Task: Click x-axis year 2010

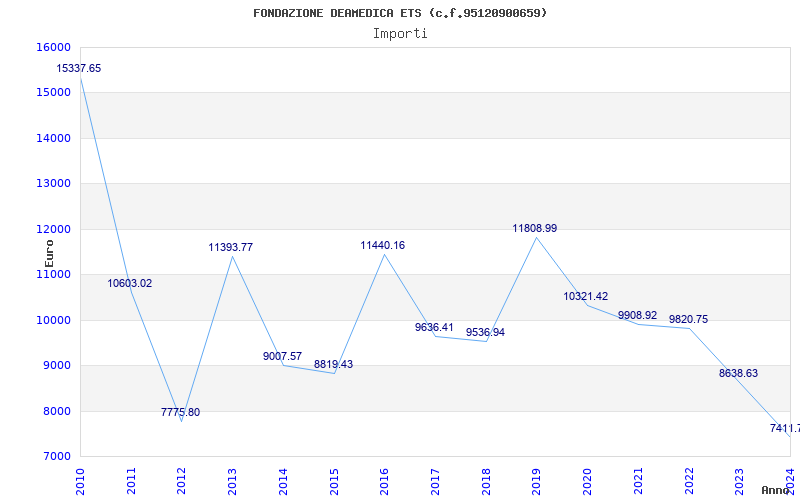Action: click(81, 481)
